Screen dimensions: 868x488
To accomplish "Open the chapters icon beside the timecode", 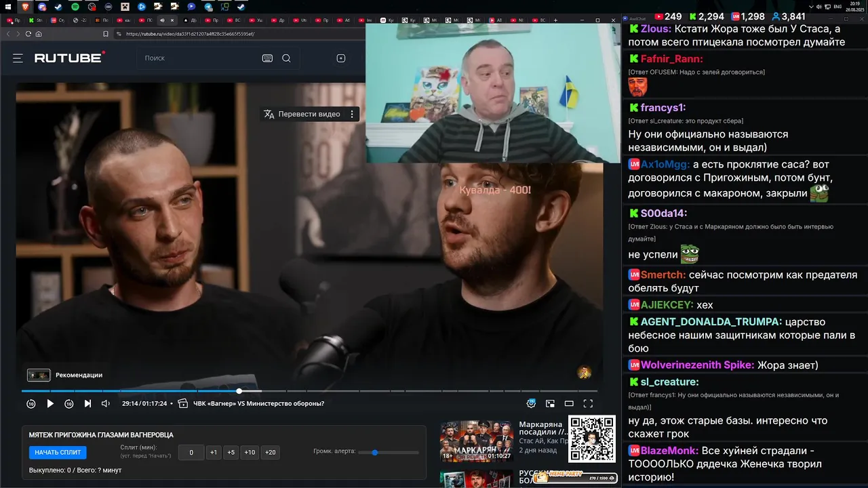I will pos(182,403).
